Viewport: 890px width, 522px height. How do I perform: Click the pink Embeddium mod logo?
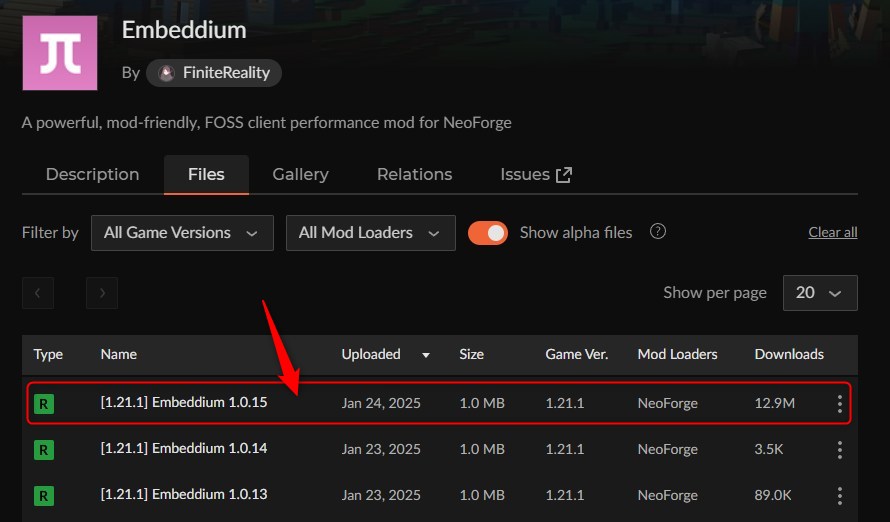coord(60,53)
